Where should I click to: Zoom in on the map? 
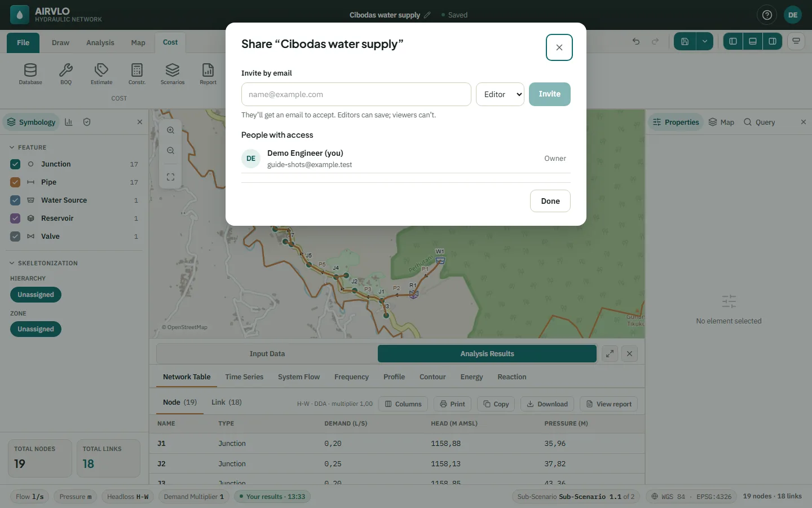(170, 130)
